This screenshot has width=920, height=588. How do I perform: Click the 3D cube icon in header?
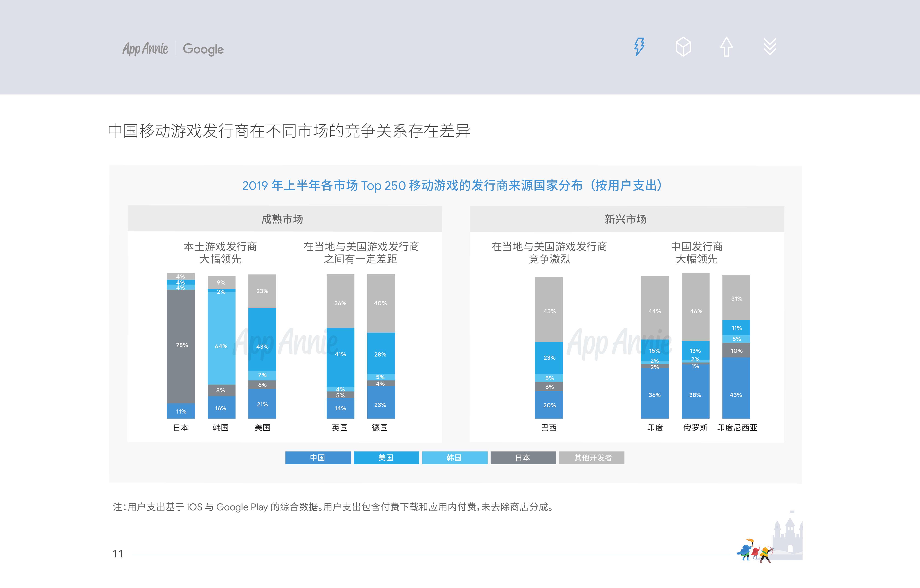point(683,47)
